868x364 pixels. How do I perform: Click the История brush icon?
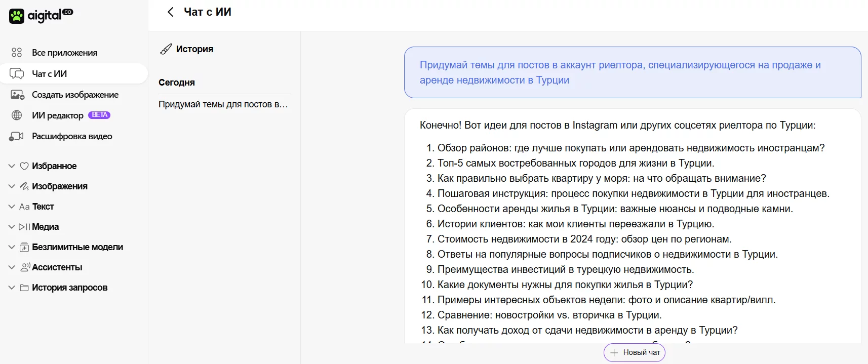click(166, 49)
